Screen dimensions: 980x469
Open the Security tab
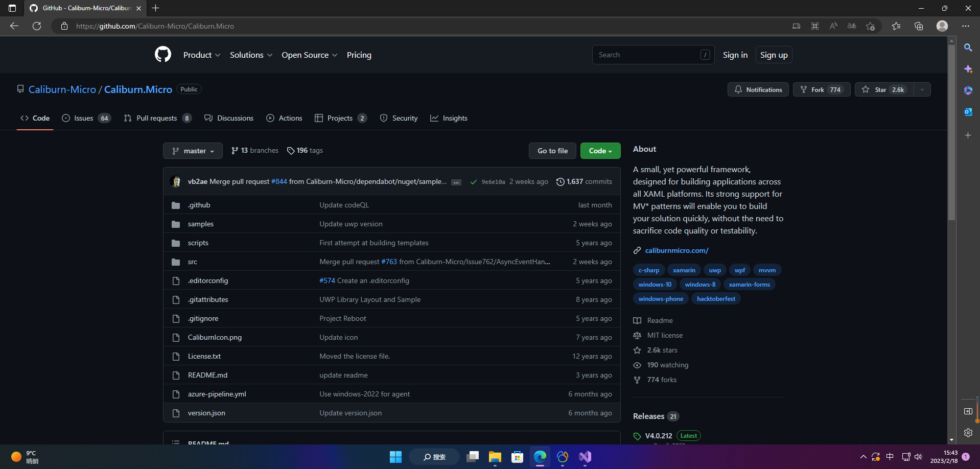399,118
